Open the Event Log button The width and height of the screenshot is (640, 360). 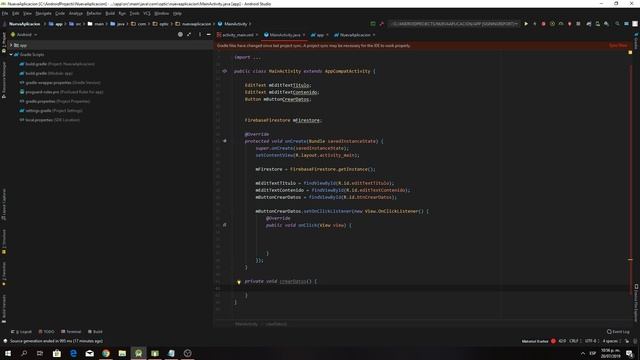618,331
